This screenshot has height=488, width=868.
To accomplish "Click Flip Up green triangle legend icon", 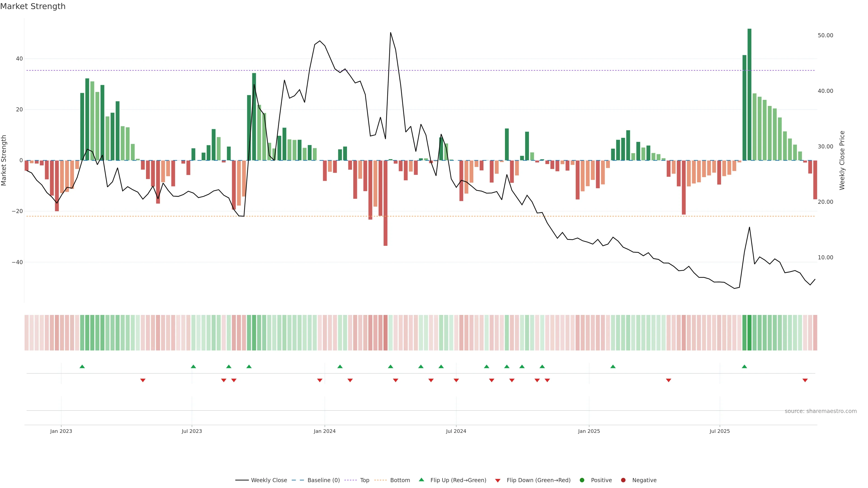I will click(421, 480).
